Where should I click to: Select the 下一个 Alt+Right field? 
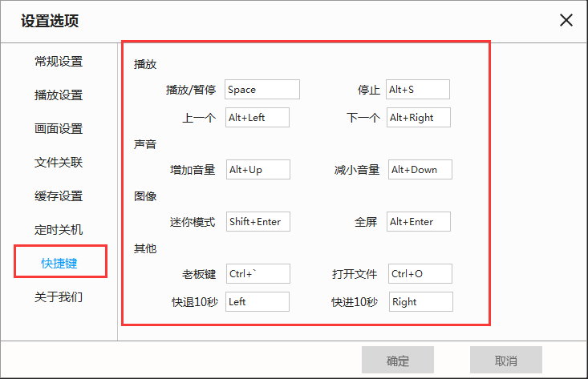pos(419,118)
